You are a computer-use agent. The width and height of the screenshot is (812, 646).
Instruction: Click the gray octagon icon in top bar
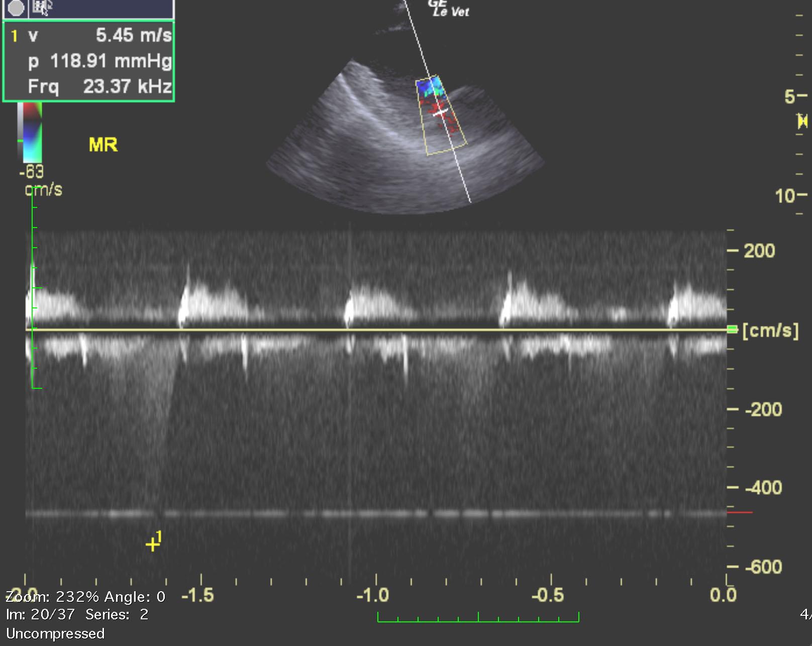click(x=16, y=8)
